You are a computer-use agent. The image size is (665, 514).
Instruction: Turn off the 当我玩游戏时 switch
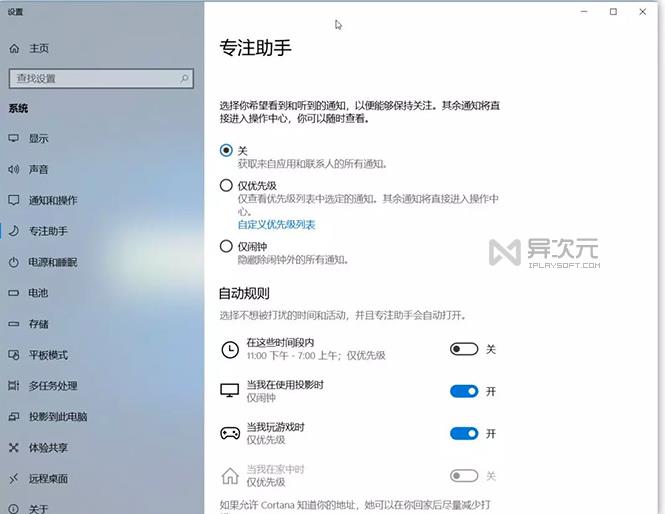464,433
